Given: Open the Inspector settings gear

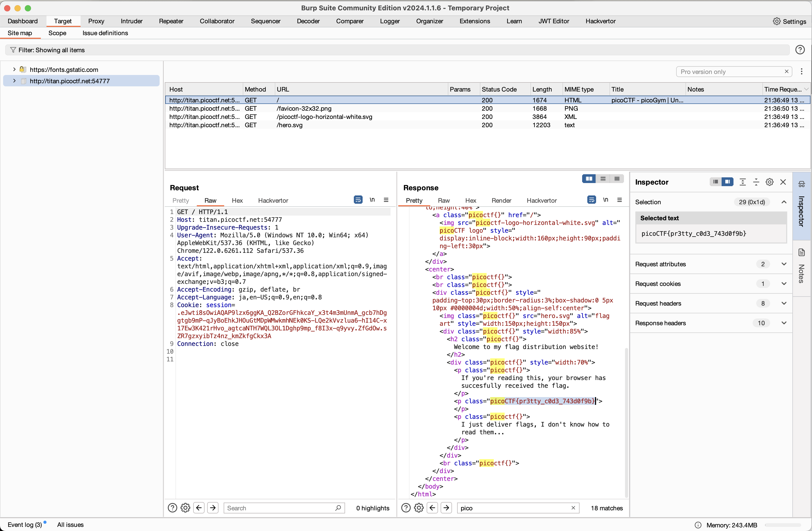Looking at the screenshot, I should (769, 182).
